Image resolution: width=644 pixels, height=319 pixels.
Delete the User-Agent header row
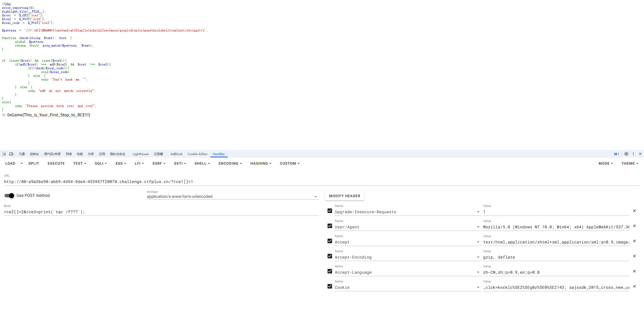635,226
